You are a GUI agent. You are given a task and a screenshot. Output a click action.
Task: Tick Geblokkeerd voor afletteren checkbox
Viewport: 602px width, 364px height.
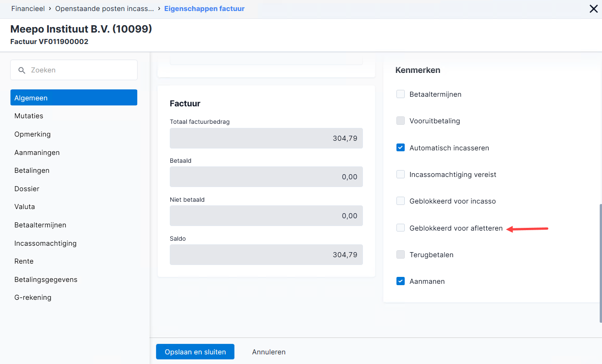pos(401,228)
